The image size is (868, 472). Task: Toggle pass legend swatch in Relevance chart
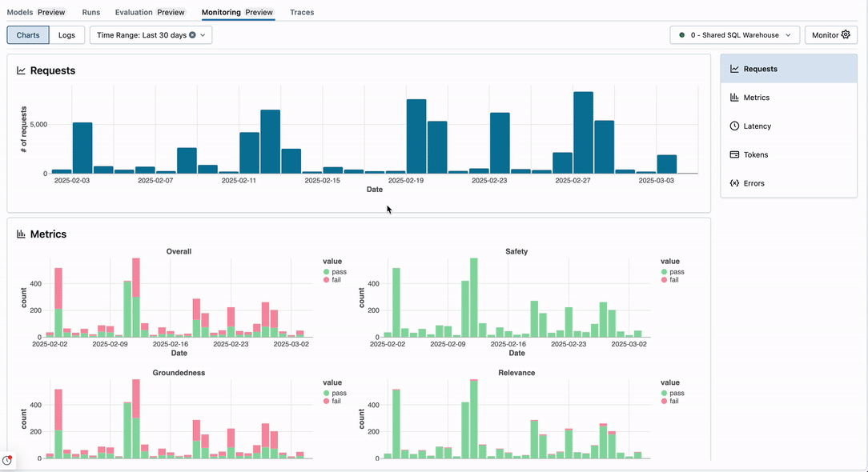[x=665, y=393]
